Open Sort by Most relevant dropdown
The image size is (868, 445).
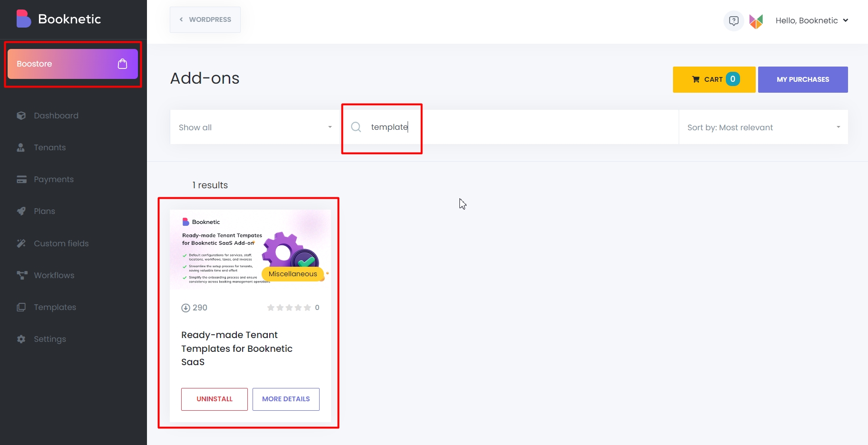pos(763,127)
